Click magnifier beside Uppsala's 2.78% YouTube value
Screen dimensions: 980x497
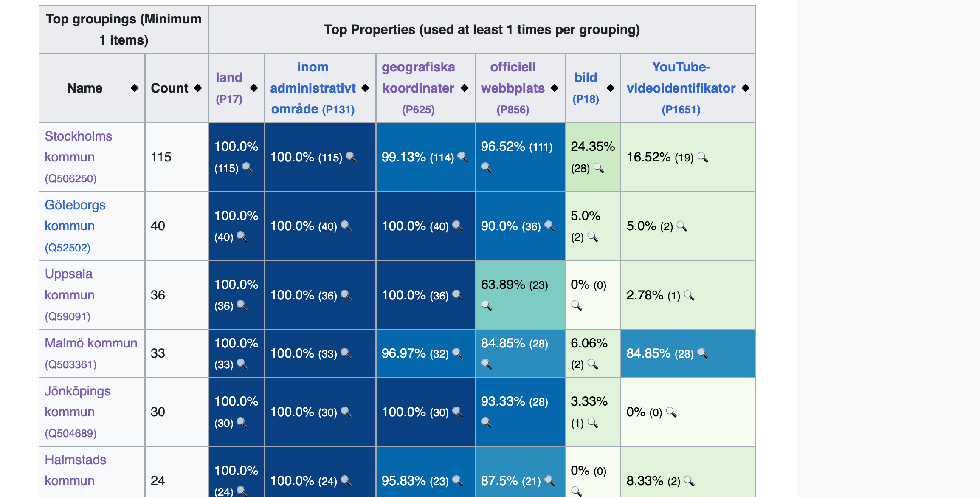pos(689,295)
